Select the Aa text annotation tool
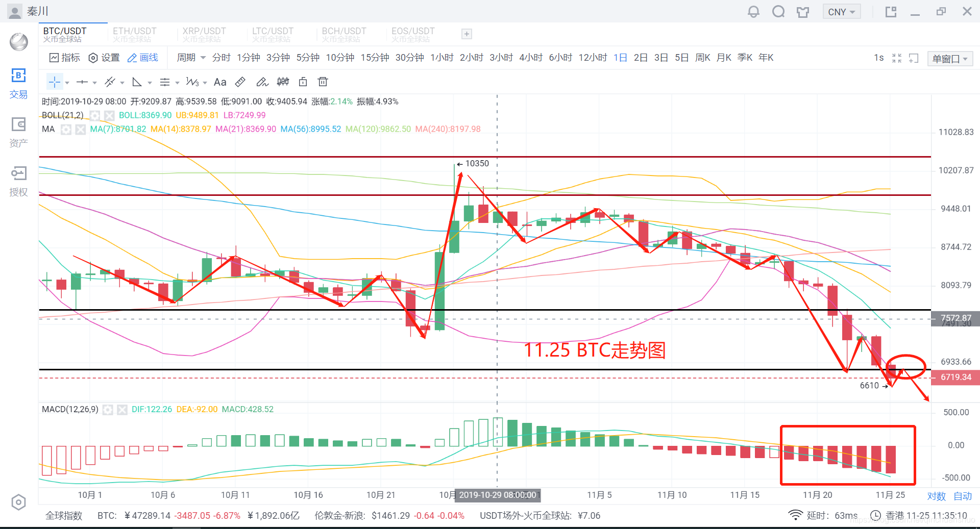This screenshot has width=980, height=529. [x=220, y=82]
